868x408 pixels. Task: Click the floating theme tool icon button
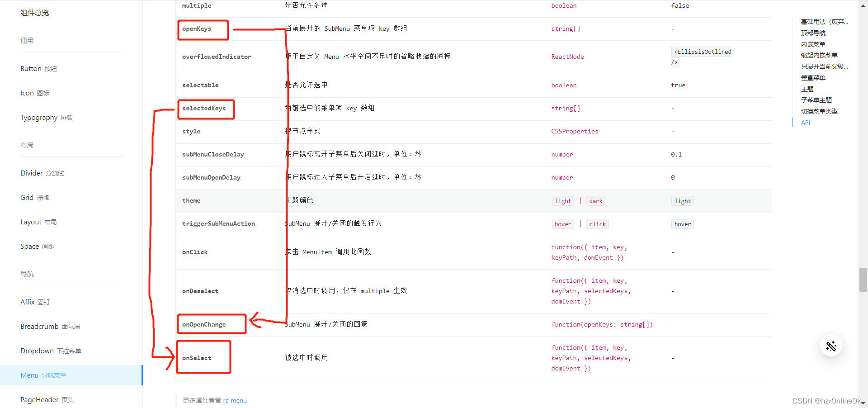[x=831, y=346]
